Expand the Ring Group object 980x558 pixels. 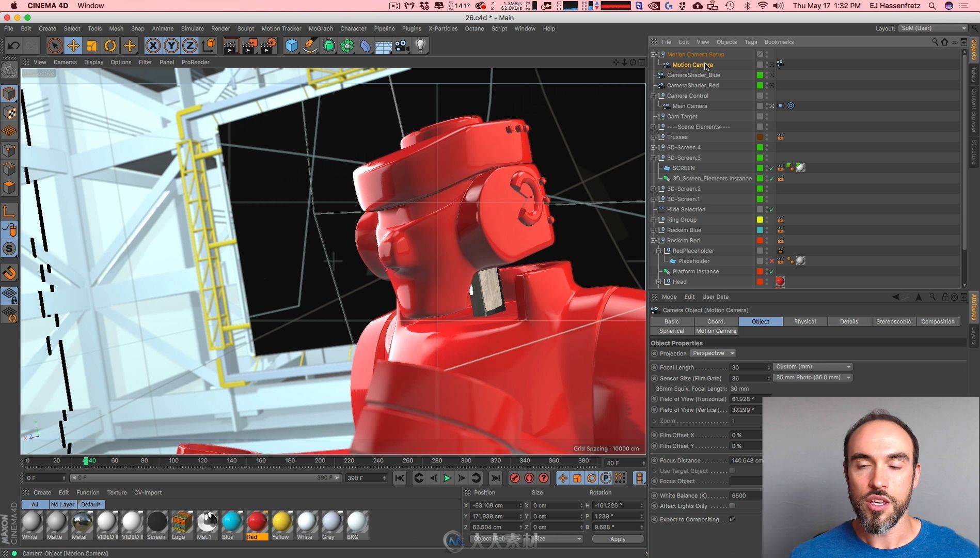(x=653, y=220)
